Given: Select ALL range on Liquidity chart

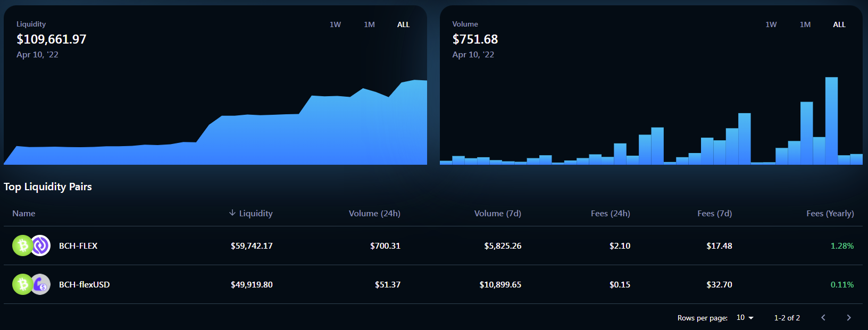Looking at the screenshot, I should pyautogui.click(x=403, y=24).
